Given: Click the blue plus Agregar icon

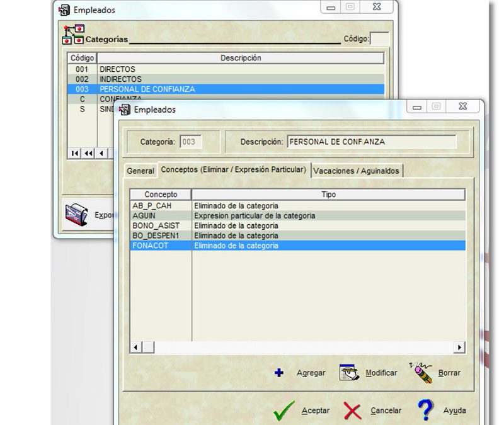Looking at the screenshot, I should coord(280,373).
